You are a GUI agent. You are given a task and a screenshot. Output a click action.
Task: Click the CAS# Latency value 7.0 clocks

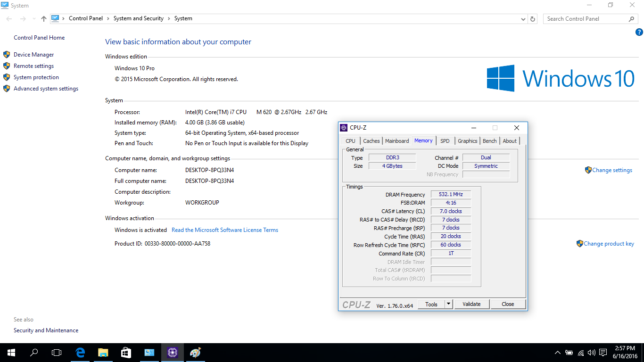[451, 212]
